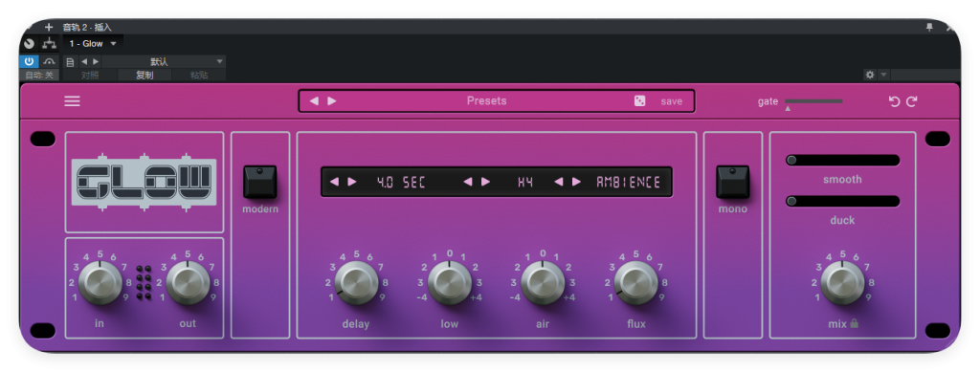Adjust the duck slider
Viewport: 980px width, 372px height.
tap(842, 201)
